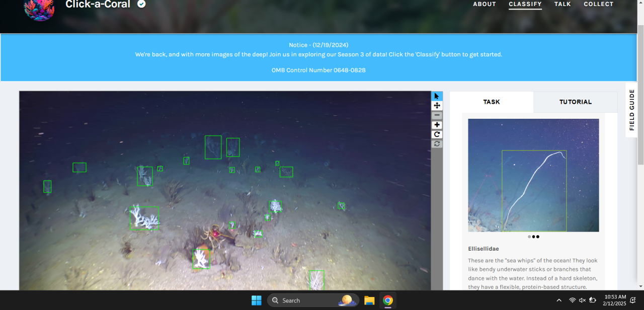Click the OMB Control Number 0648-0828 text

point(318,70)
